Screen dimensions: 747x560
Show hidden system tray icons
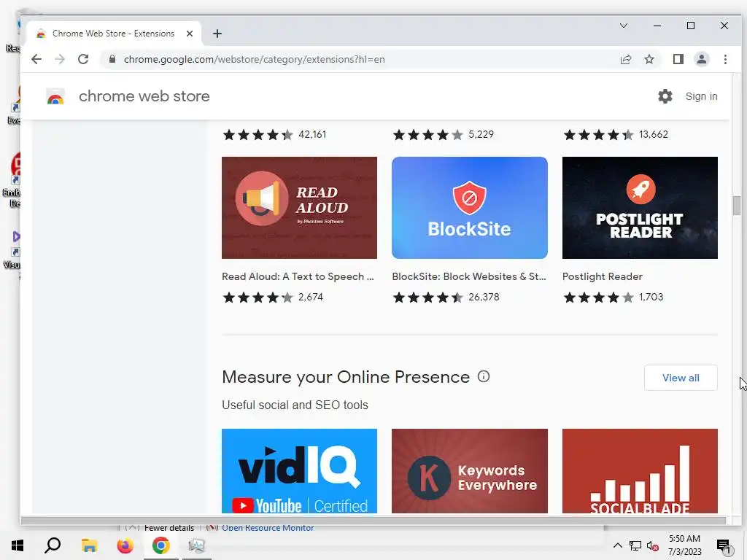tap(617, 545)
